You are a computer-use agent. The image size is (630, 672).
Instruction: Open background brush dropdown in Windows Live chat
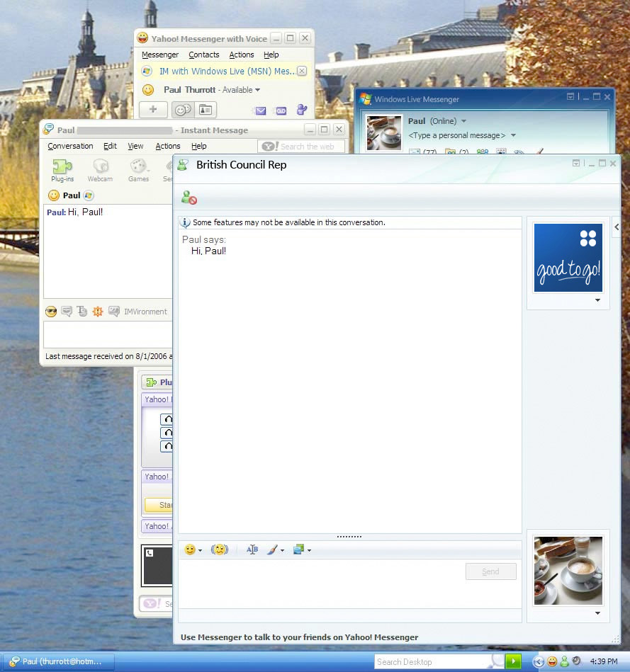(x=282, y=550)
